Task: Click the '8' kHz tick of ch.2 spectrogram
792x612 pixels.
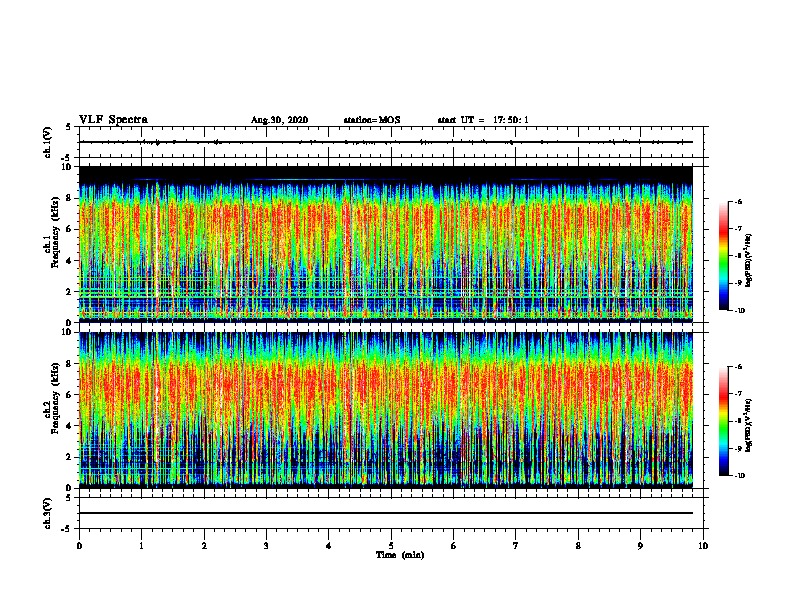Action: [69, 364]
